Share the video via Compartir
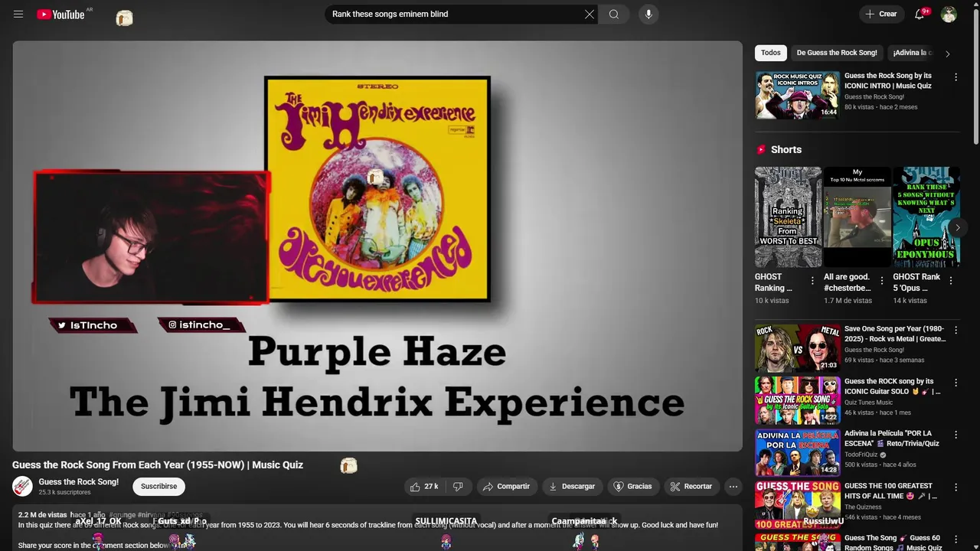The width and height of the screenshot is (980, 551). click(507, 487)
